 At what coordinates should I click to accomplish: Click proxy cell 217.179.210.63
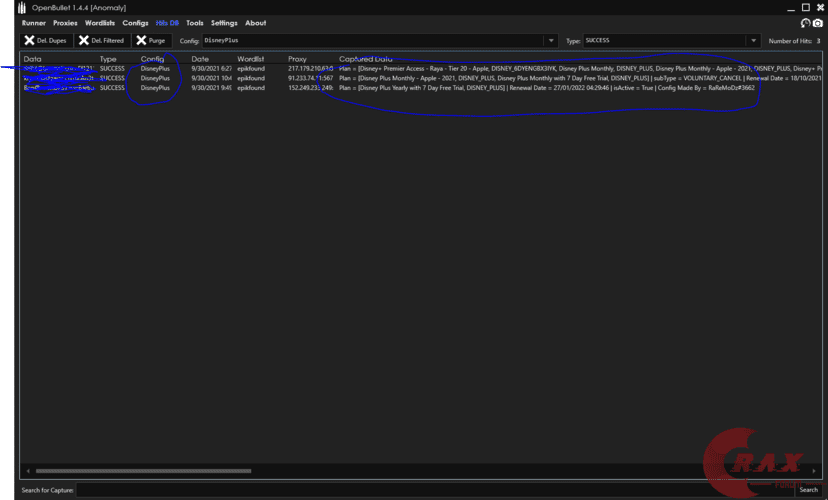pos(310,69)
